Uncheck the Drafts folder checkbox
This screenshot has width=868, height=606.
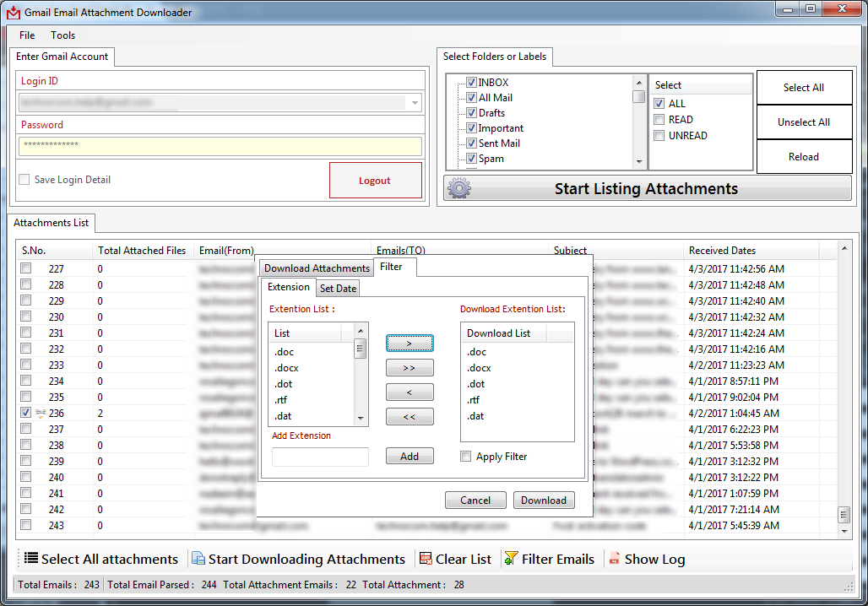click(471, 113)
